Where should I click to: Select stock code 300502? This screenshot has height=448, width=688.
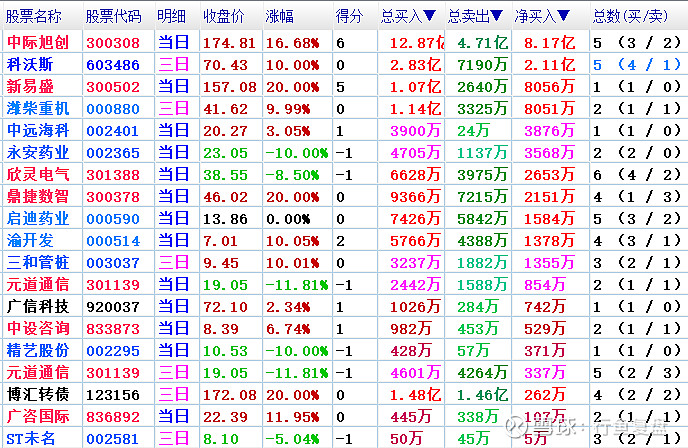click(113, 87)
